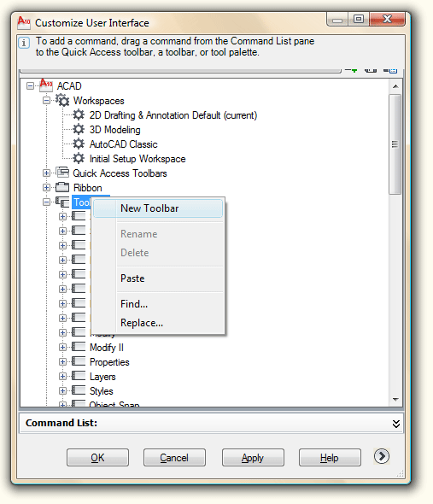This screenshot has width=433, height=504.
Task: Click the Apply button
Action: click(x=253, y=457)
